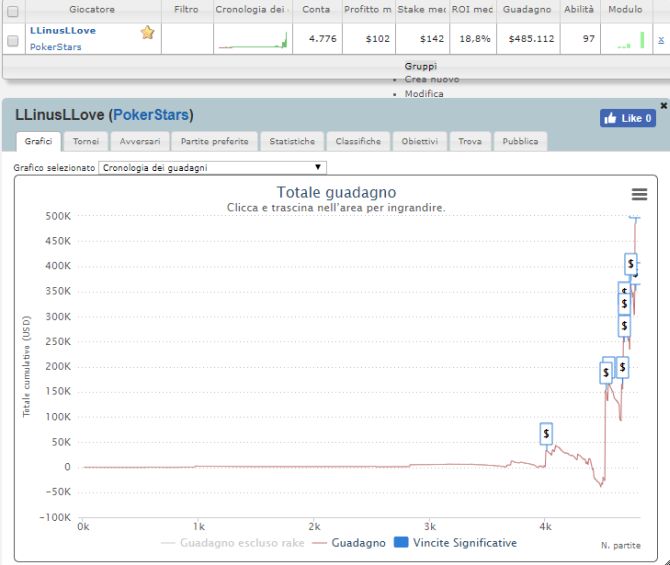Click the LLinusLLove player name link
Image resolution: width=670 pixels, height=565 pixels.
[63, 31]
